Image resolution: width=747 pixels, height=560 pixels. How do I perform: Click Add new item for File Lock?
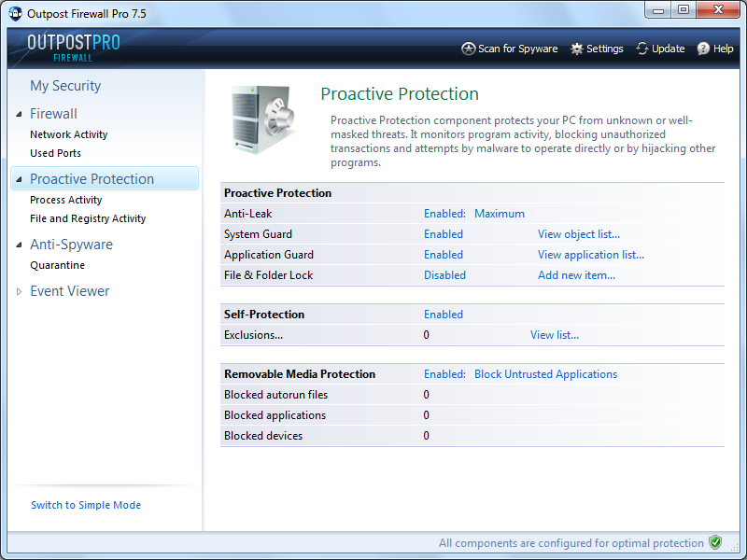[576, 275]
